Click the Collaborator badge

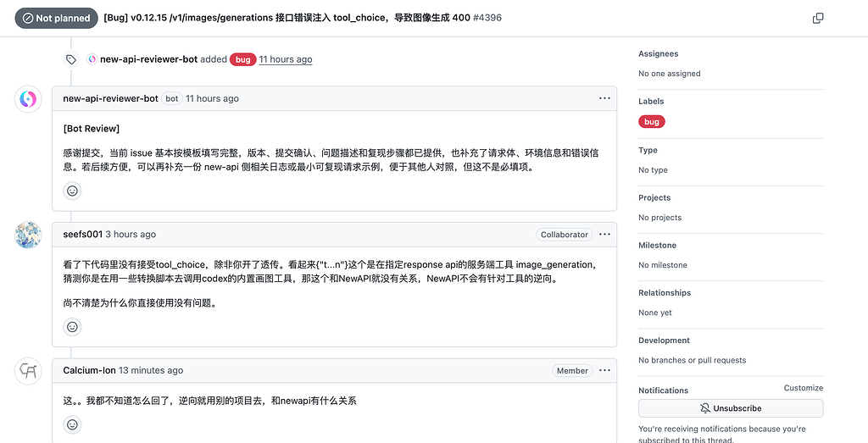click(x=564, y=235)
